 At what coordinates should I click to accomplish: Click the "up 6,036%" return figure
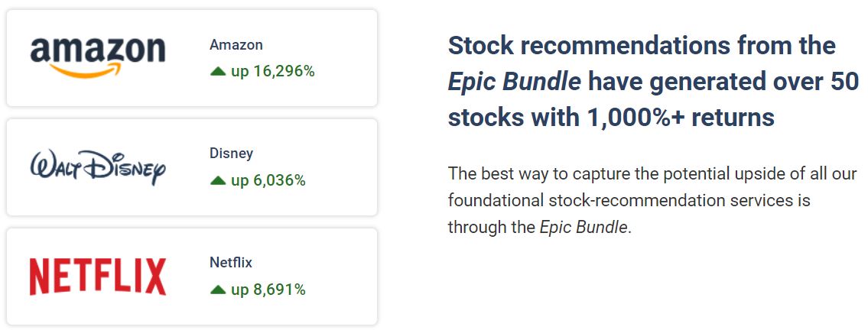268,181
